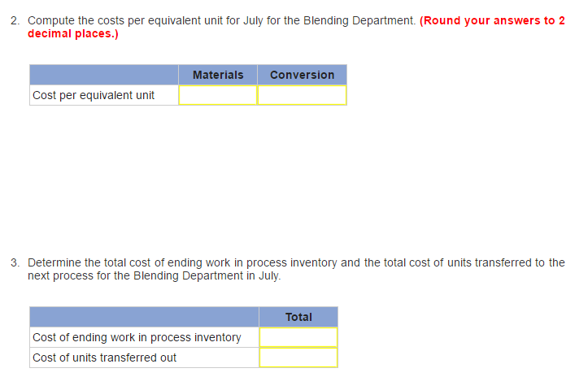Click the Total column header
Viewport: 588px width, 377px height.
(x=298, y=317)
